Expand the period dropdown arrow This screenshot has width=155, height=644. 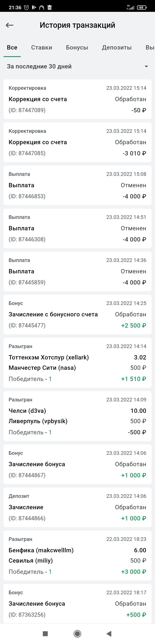click(146, 67)
